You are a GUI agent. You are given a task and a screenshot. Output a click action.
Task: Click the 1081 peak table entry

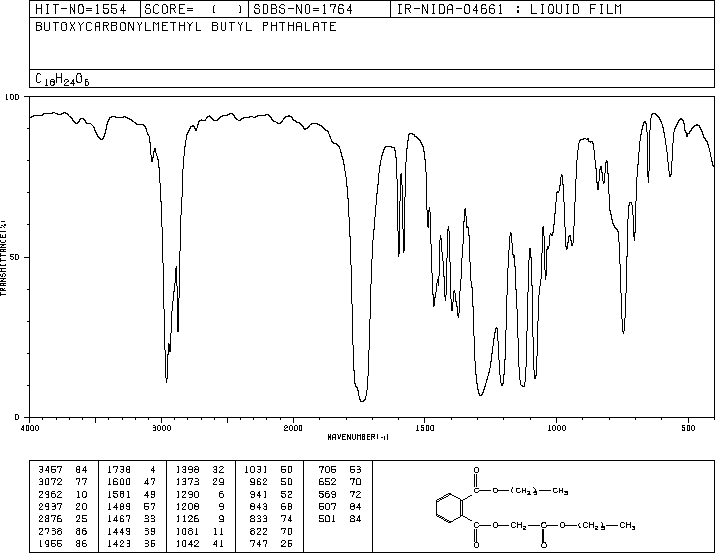[x=200, y=531]
